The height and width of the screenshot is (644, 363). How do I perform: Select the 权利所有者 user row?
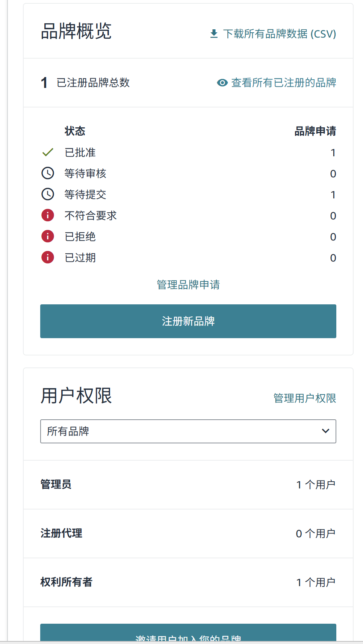point(188,582)
